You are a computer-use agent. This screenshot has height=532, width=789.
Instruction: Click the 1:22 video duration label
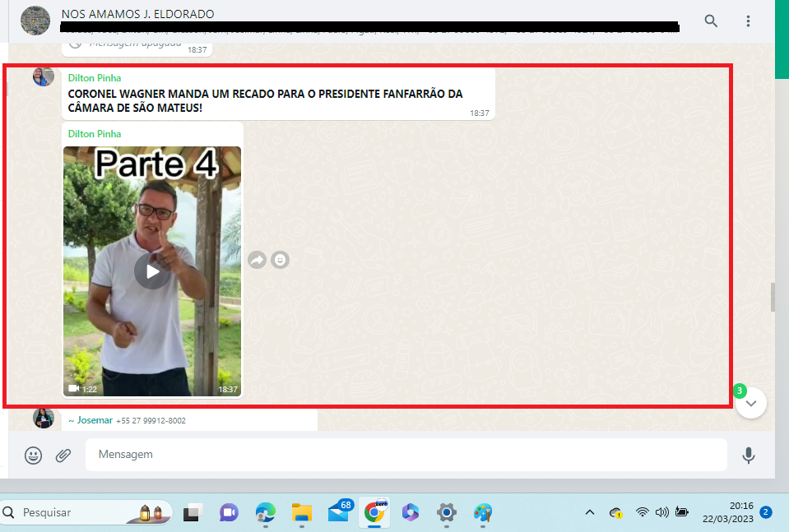pyautogui.click(x=90, y=389)
